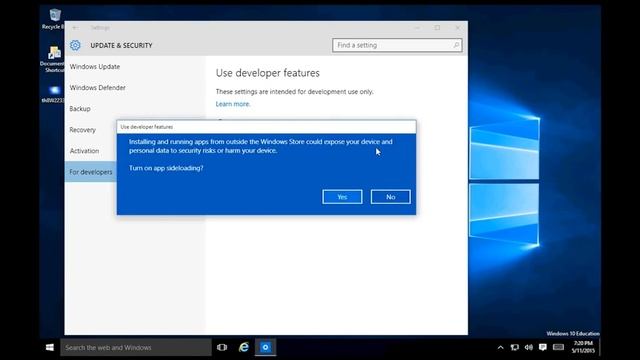Open the taskbar clock and date
Viewport: 640px width, 360px height.
point(583,347)
